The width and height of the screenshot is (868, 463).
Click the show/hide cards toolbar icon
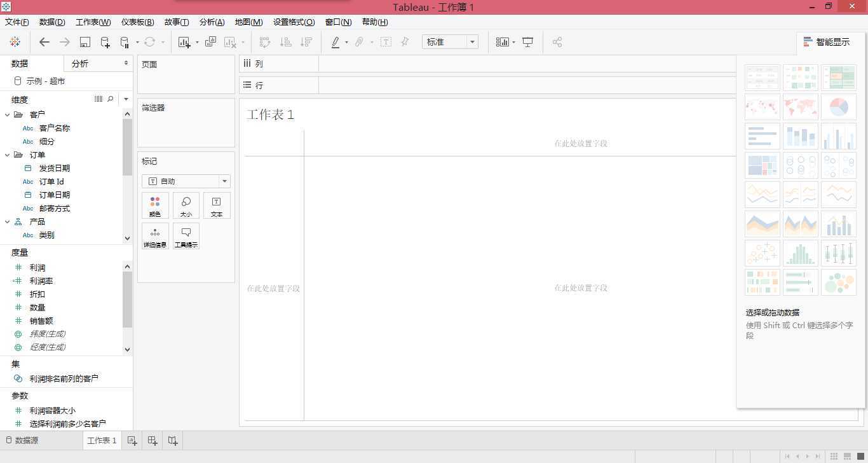(503, 42)
